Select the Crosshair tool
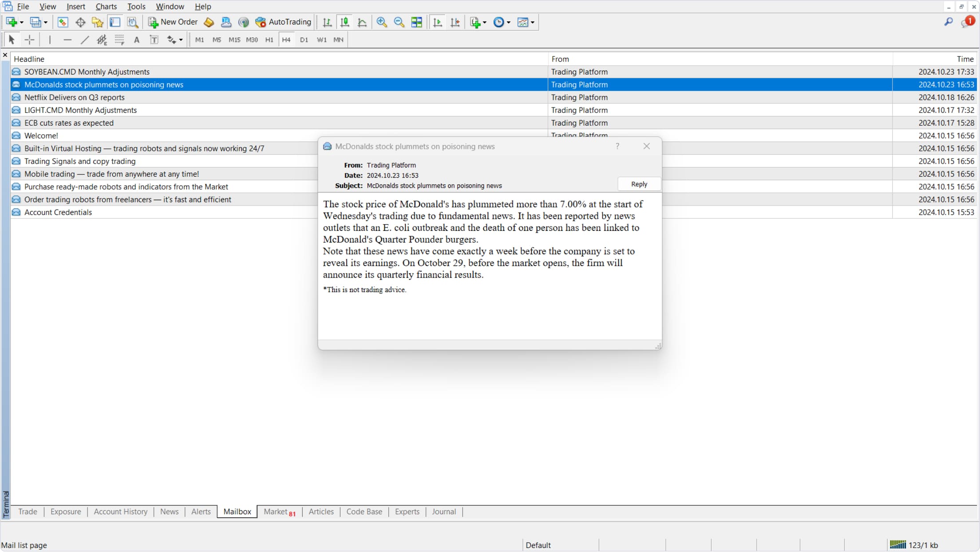The width and height of the screenshot is (980, 552). click(29, 40)
